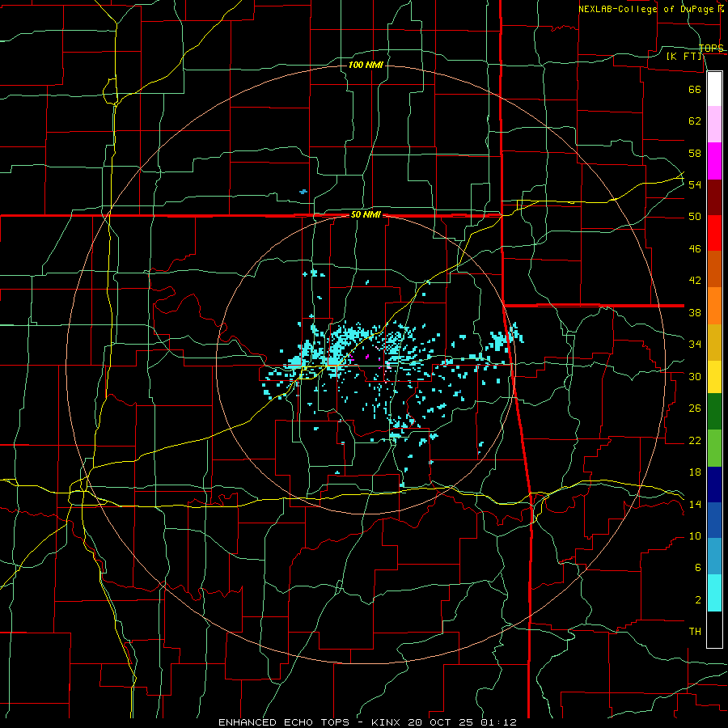Click the cyan legend swatch
Viewport: 728px width, 728px height.
click(714, 593)
